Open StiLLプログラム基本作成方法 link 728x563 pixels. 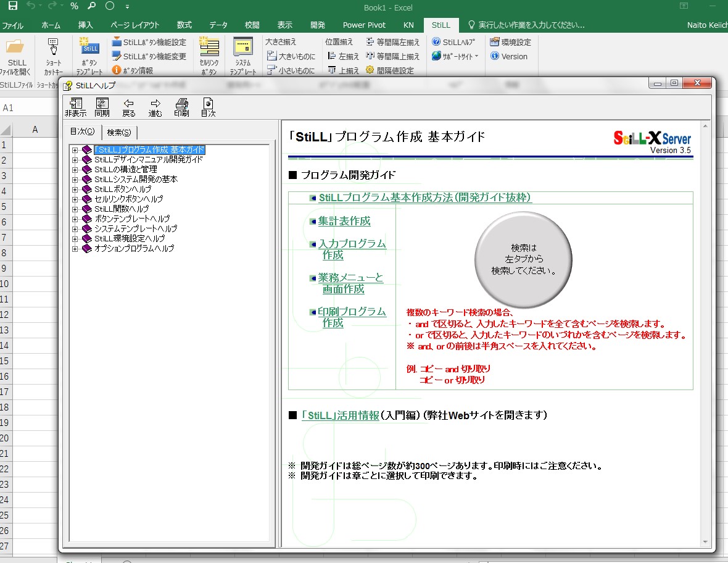tap(425, 198)
